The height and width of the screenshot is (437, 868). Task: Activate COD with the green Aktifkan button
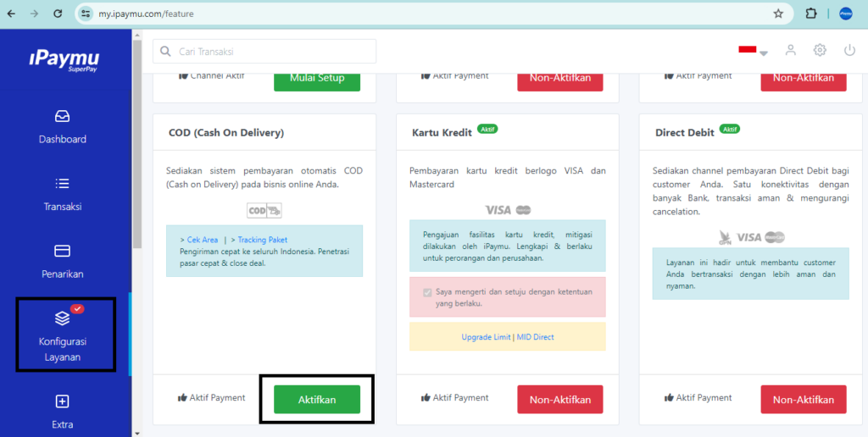coord(316,399)
